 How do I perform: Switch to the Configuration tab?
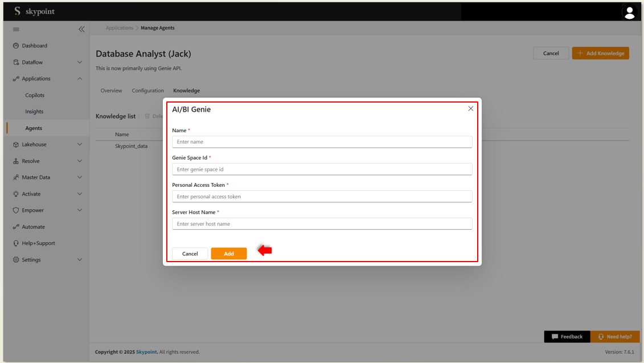(147, 91)
